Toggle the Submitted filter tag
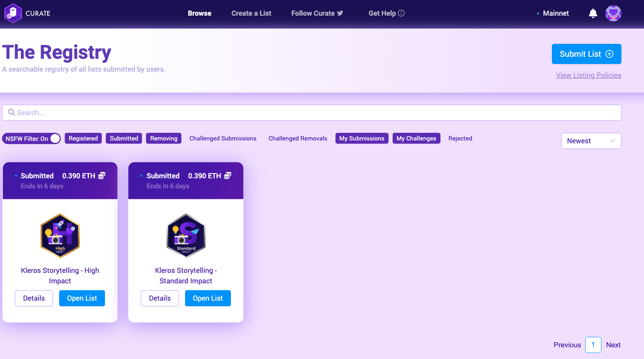 coord(124,138)
